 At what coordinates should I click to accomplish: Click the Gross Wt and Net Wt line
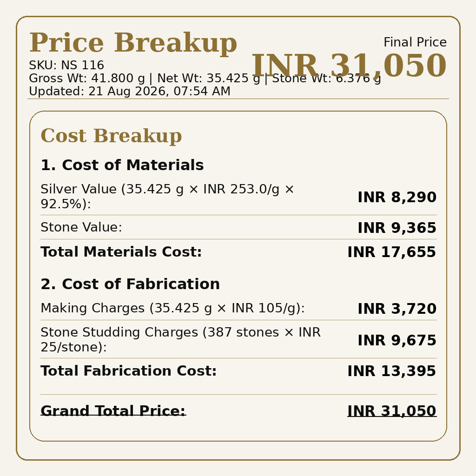pyautogui.click(x=205, y=78)
